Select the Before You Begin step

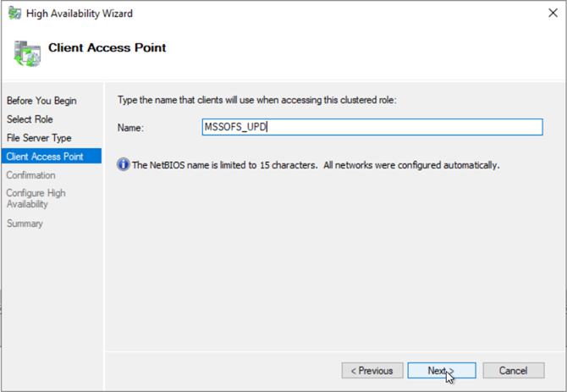point(41,101)
